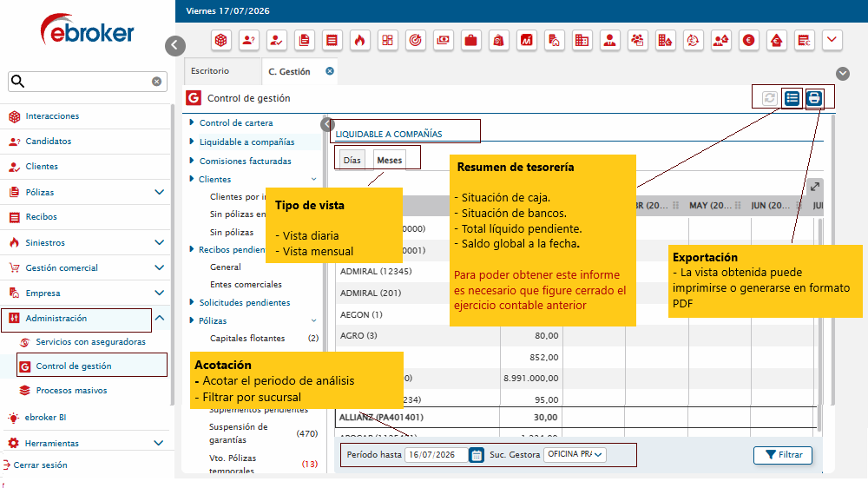The height and width of the screenshot is (488, 868).
Task: Click the round euro coin toolbar icon
Action: 749,41
